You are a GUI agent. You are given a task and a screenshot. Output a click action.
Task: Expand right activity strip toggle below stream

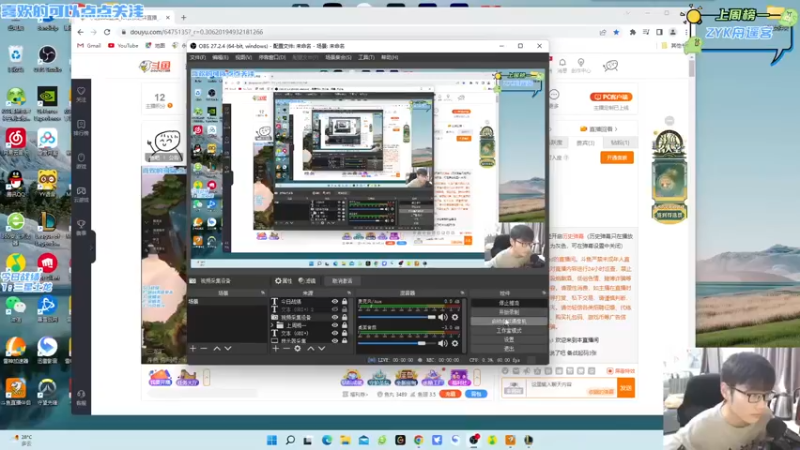477,378
